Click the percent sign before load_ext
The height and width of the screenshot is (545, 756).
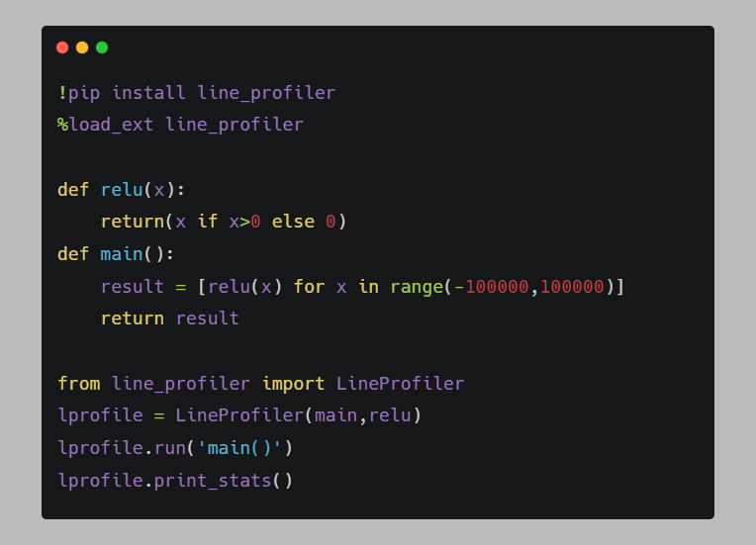[62, 125]
